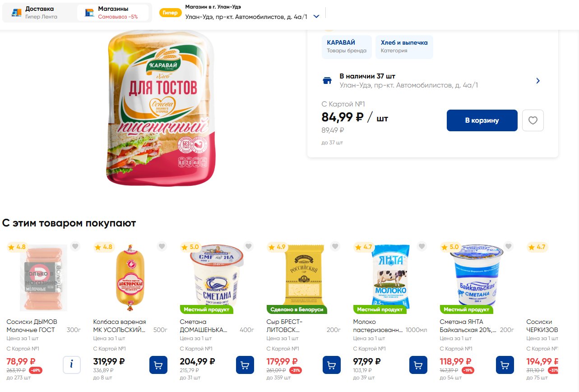
Task: Toggle favorite on Молоко ЯНТА card
Action: click(422, 246)
